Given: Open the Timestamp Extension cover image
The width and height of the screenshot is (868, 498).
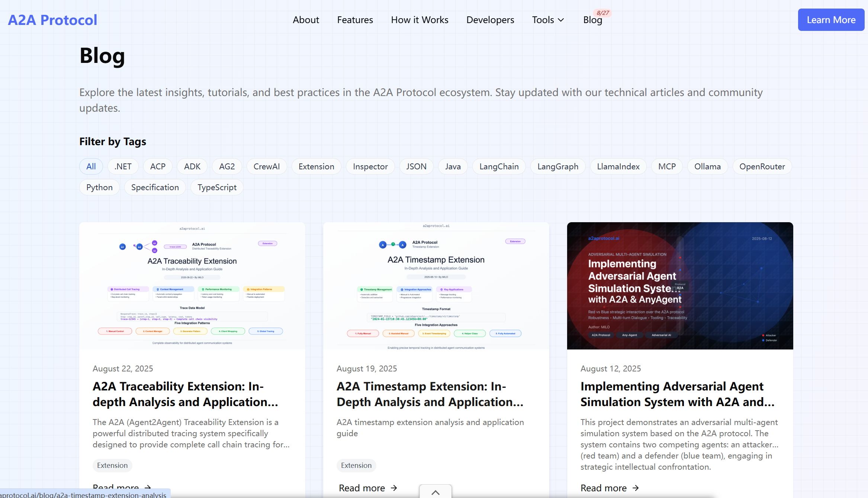Looking at the screenshot, I should pos(436,286).
